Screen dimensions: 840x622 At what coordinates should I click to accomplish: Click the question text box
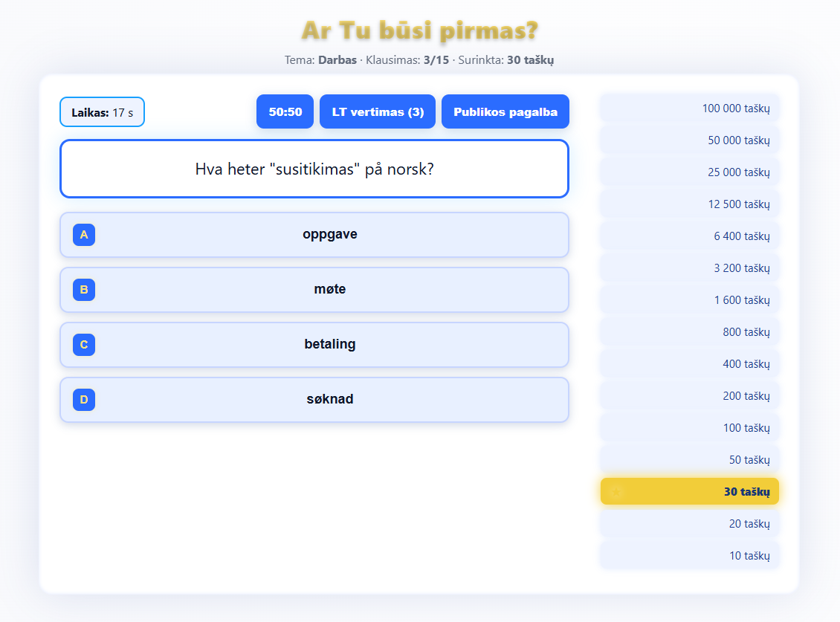[314, 169]
